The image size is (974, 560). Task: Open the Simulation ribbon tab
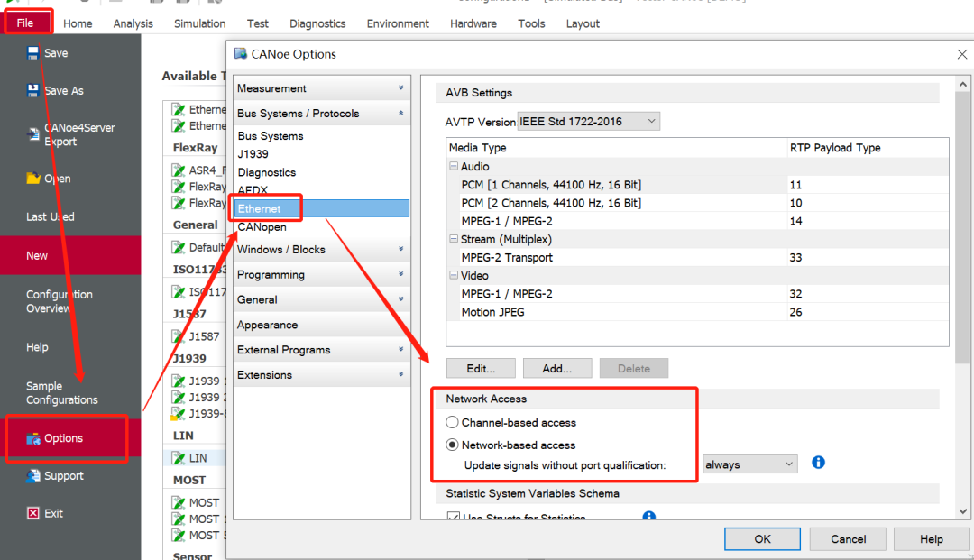pyautogui.click(x=199, y=23)
